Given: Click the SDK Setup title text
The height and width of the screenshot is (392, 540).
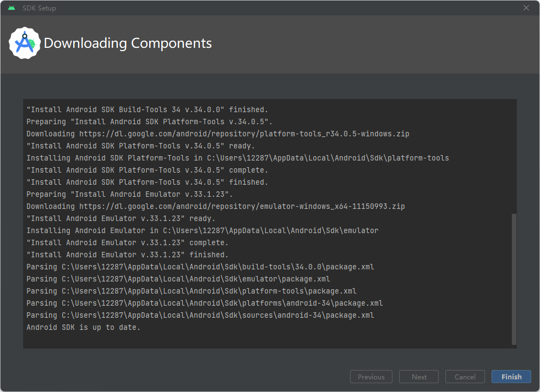Looking at the screenshot, I should click(x=39, y=8).
